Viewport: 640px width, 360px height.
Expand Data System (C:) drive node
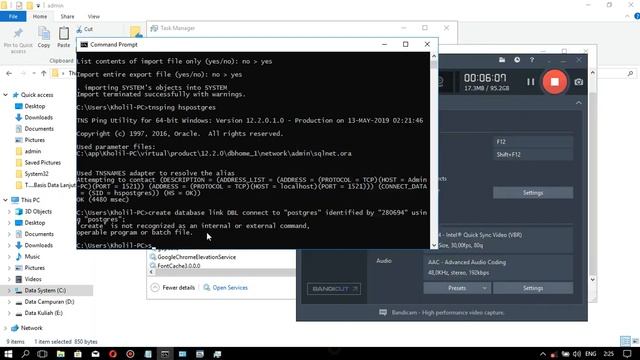pyautogui.click(x=9, y=291)
